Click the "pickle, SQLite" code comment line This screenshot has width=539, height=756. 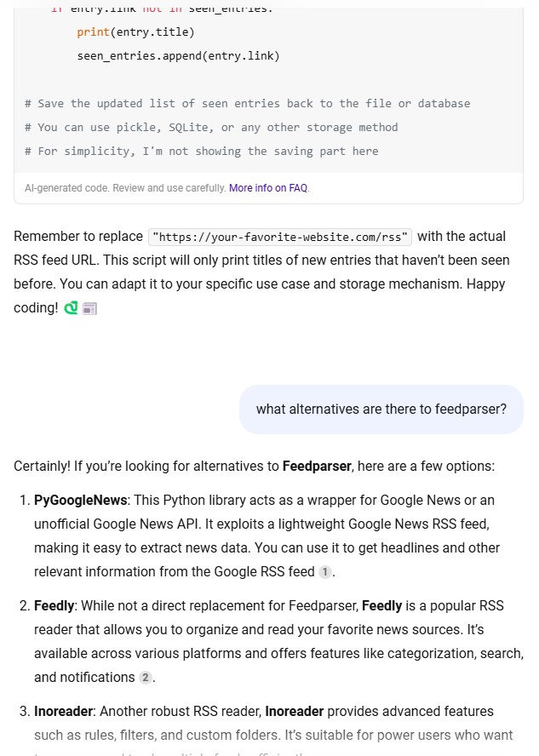211,128
